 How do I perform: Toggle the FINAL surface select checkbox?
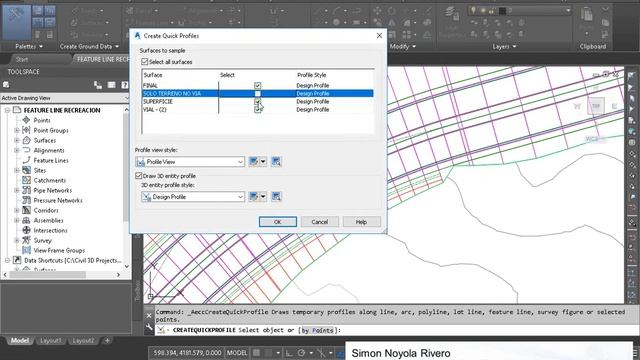click(x=257, y=85)
